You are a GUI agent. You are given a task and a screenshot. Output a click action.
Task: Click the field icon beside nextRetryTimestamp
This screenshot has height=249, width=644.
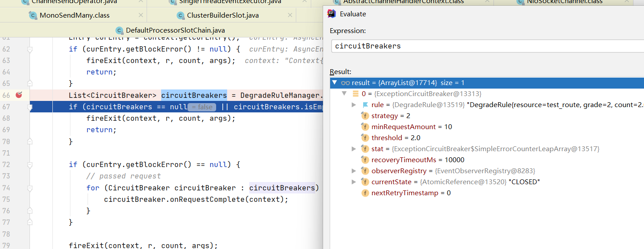365,193
